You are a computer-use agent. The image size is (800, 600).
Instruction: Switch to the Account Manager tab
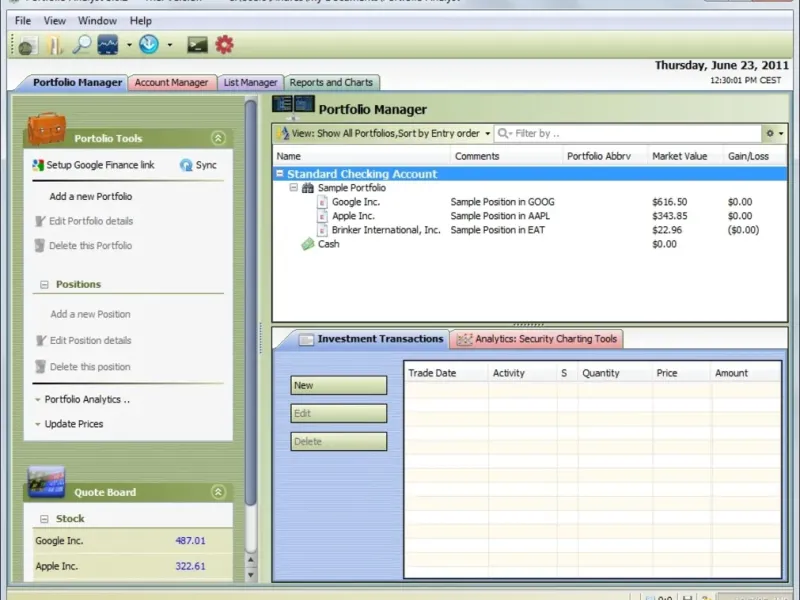point(171,83)
